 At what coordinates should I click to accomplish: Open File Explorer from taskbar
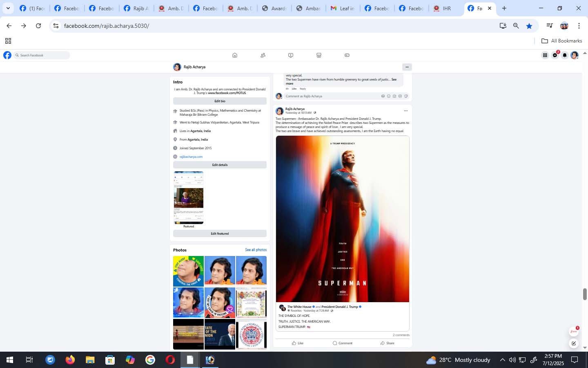[x=90, y=360]
